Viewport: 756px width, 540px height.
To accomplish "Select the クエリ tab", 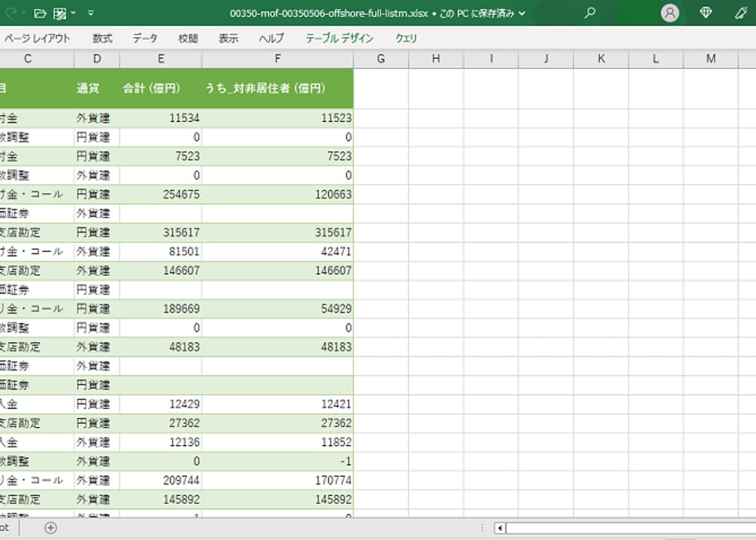I will click(x=406, y=38).
